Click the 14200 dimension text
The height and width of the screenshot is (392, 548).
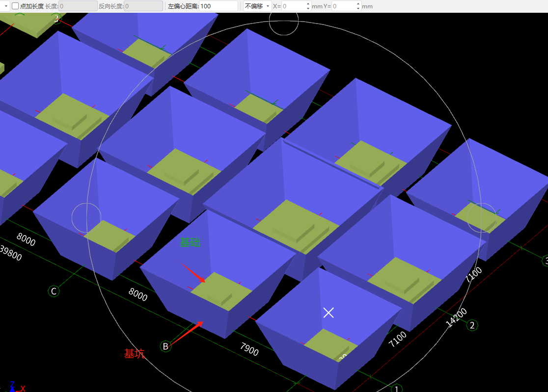click(457, 317)
